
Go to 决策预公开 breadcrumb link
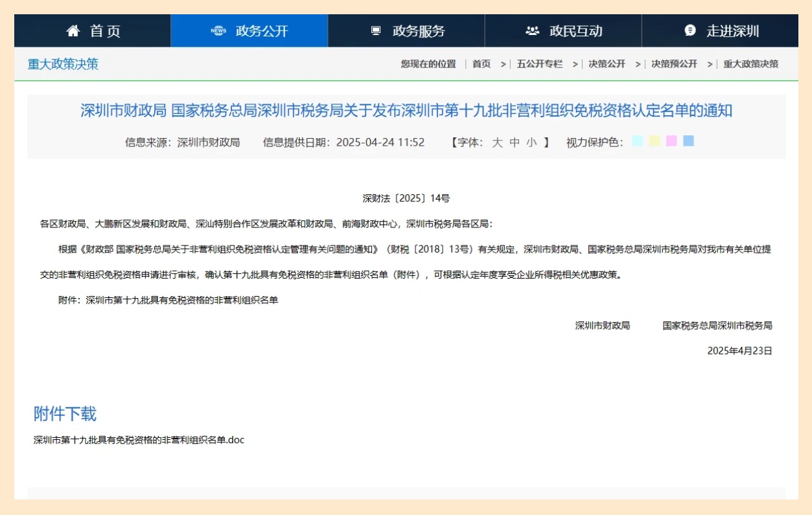click(674, 64)
